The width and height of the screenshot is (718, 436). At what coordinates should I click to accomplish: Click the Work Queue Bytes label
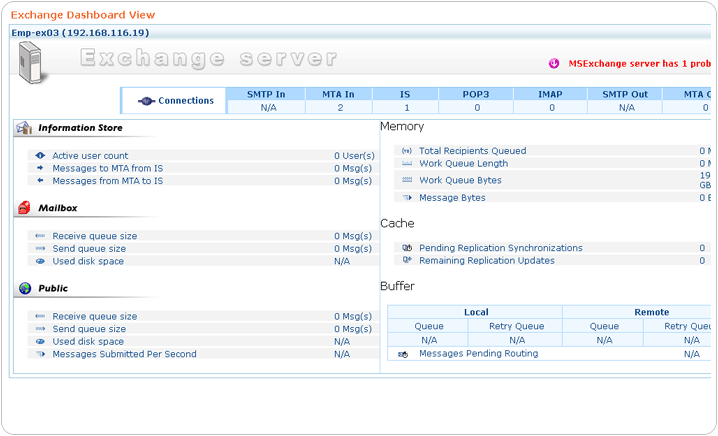pos(460,180)
